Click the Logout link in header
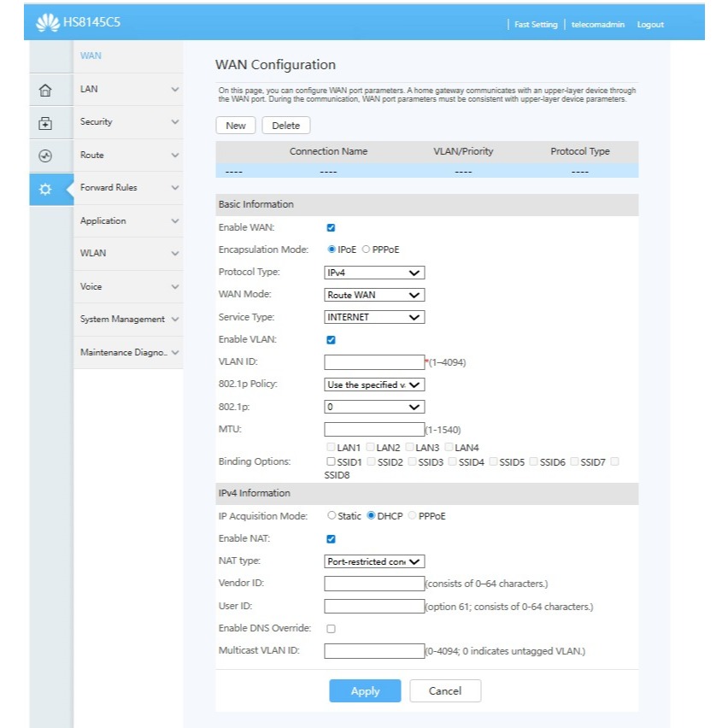 [x=649, y=25]
